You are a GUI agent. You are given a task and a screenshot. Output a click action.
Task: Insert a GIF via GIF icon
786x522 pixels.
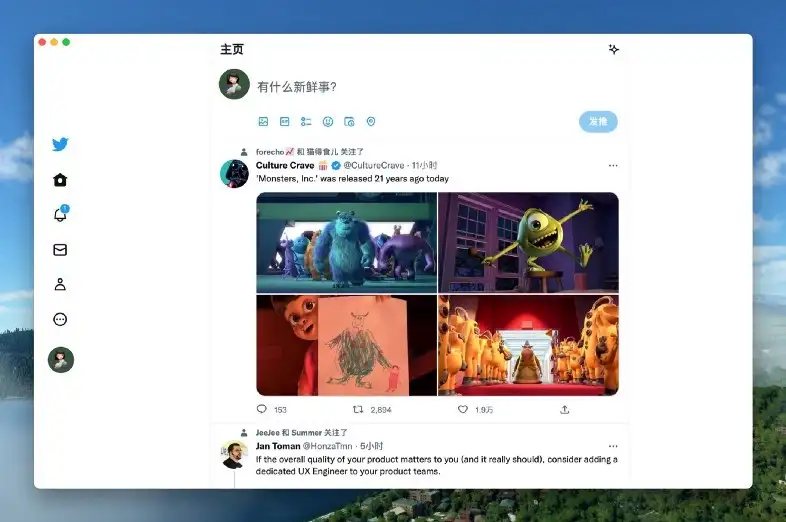point(285,121)
